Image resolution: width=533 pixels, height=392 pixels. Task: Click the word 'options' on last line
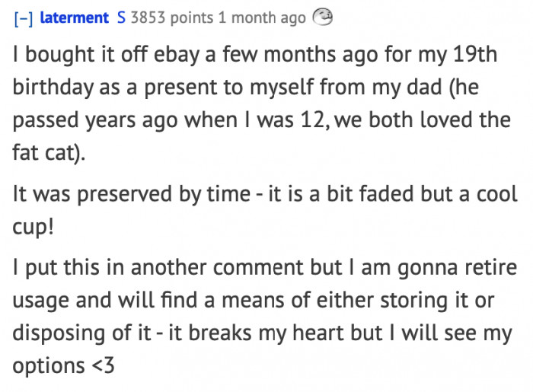click(46, 366)
